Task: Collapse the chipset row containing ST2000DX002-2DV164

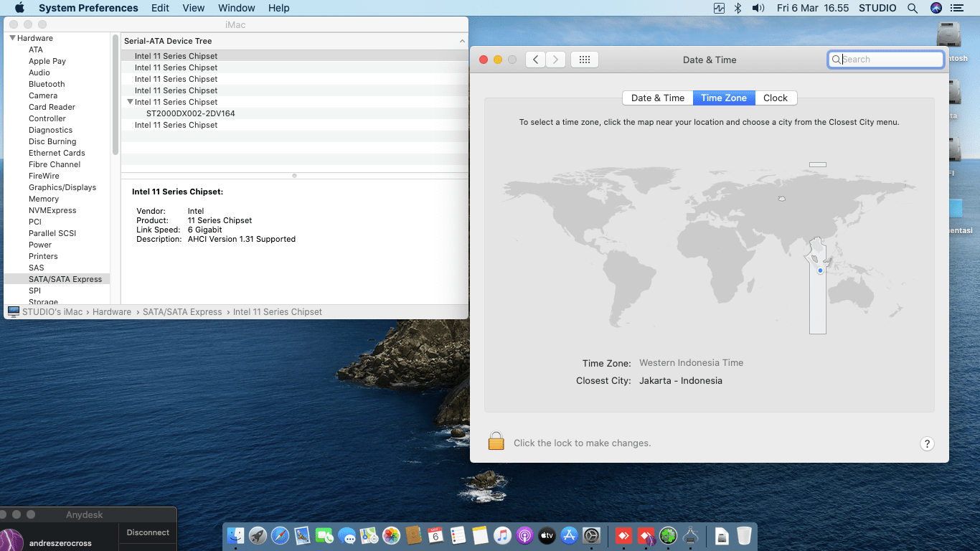Action: click(x=130, y=102)
